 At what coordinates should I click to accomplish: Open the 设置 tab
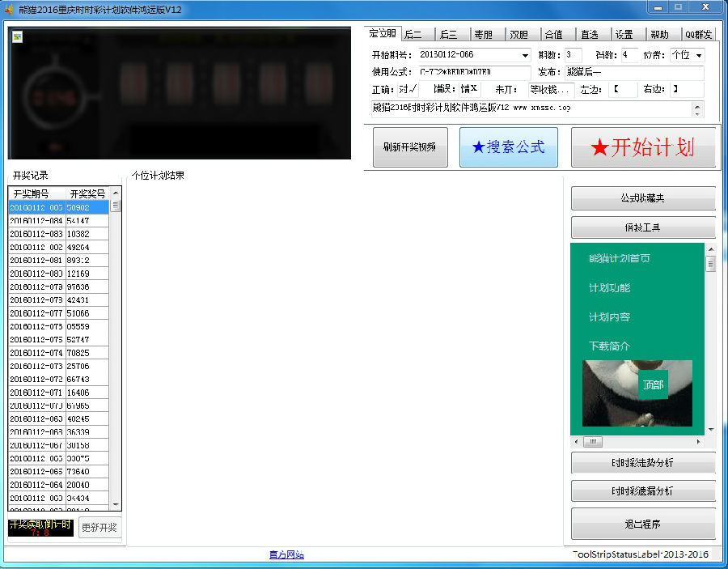(624, 34)
